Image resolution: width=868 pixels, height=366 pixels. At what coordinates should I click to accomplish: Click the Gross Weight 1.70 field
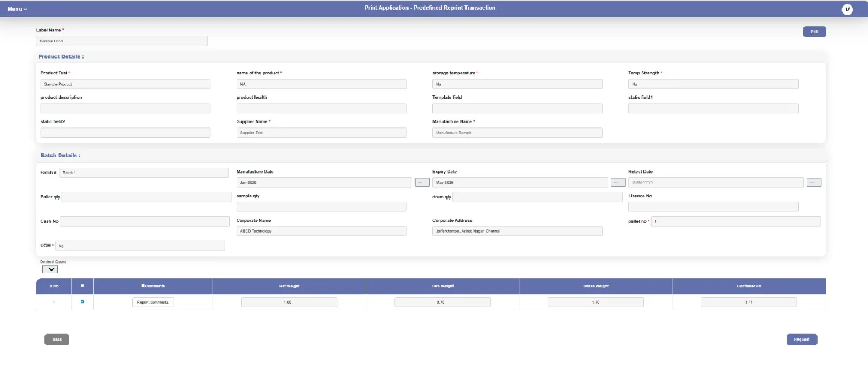(596, 302)
